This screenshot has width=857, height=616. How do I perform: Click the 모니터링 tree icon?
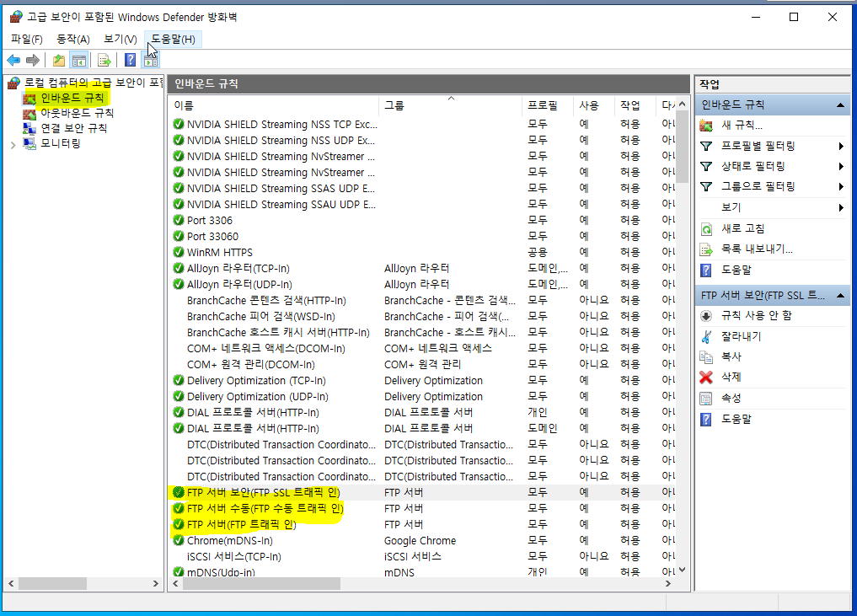pos(29,144)
